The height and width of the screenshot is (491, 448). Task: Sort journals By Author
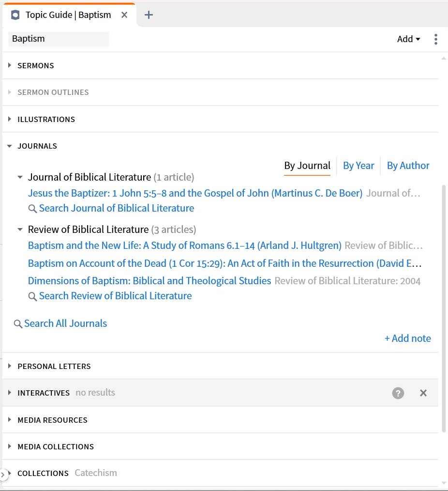(408, 166)
